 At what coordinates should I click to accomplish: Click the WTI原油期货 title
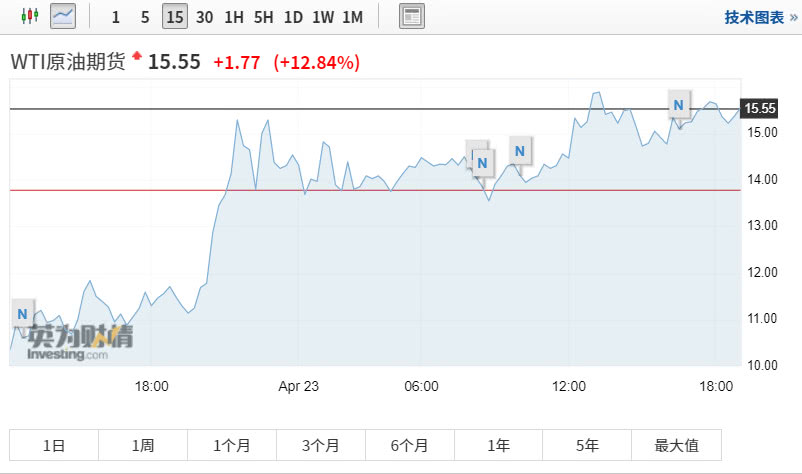pyautogui.click(x=67, y=62)
